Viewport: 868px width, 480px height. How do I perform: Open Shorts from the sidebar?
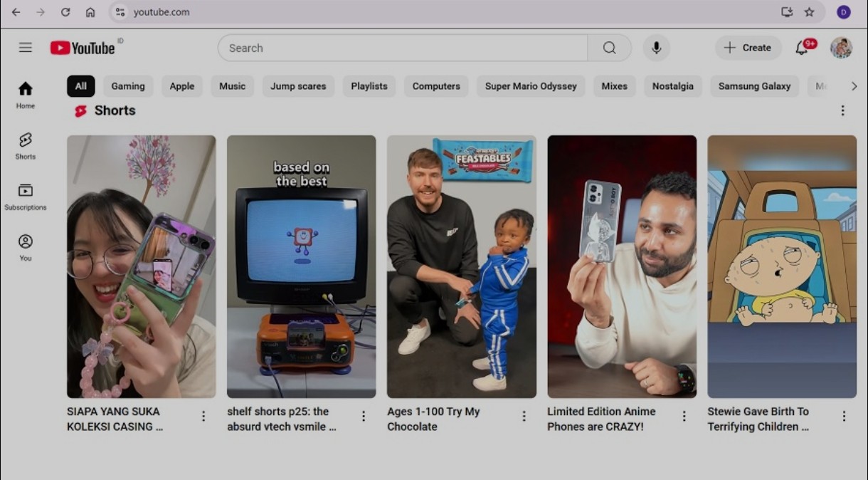26,145
